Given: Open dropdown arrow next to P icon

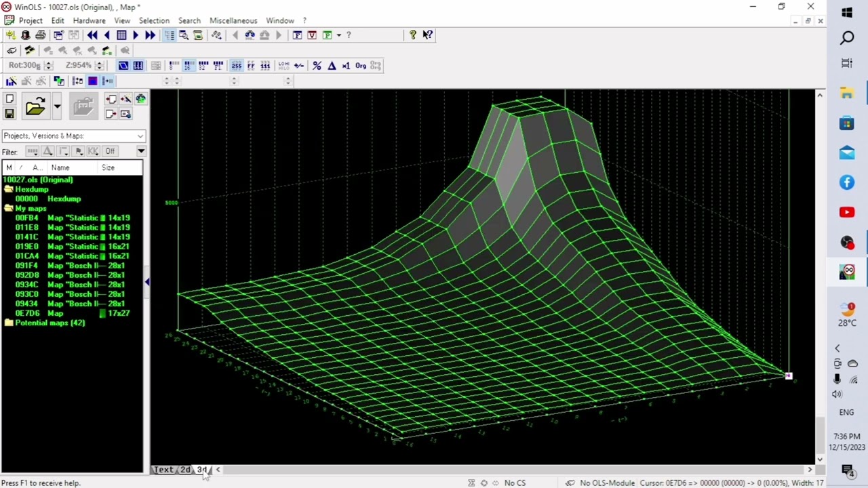Looking at the screenshot, I should (338, 35).
